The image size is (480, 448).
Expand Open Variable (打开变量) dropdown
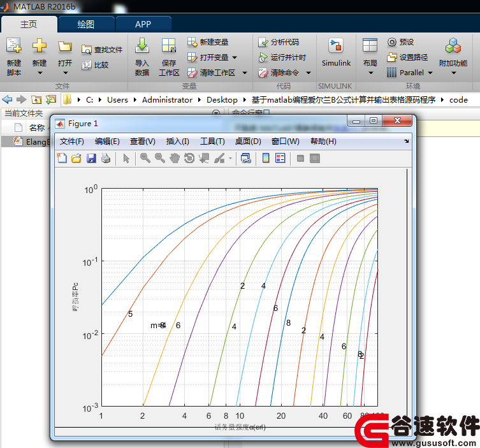(x=235, y=57)
